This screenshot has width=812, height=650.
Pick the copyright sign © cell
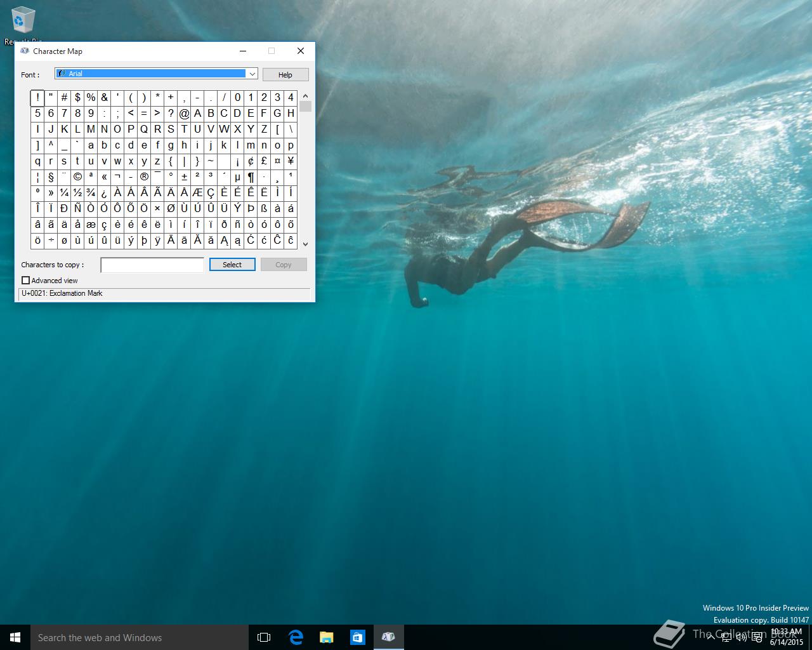pyautogui.click(x=77, y=176)
